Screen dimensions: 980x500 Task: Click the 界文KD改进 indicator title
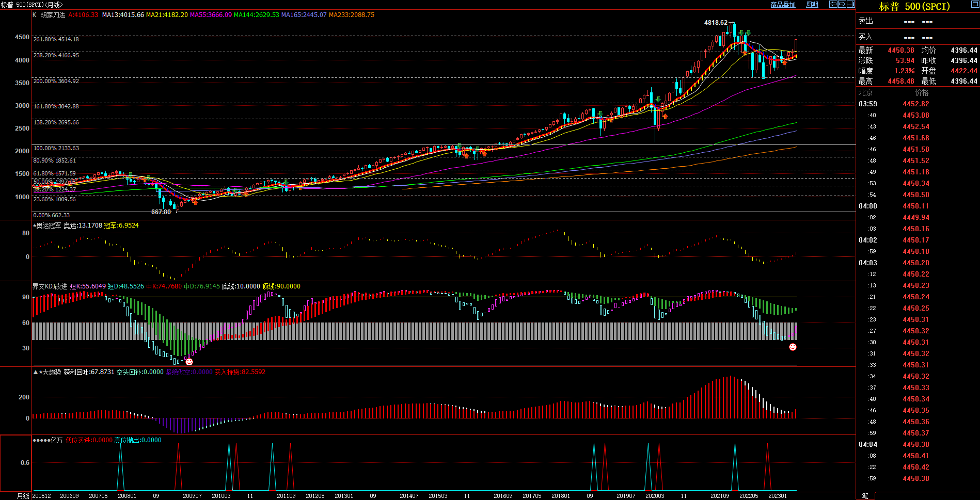[x=50, y=286]
